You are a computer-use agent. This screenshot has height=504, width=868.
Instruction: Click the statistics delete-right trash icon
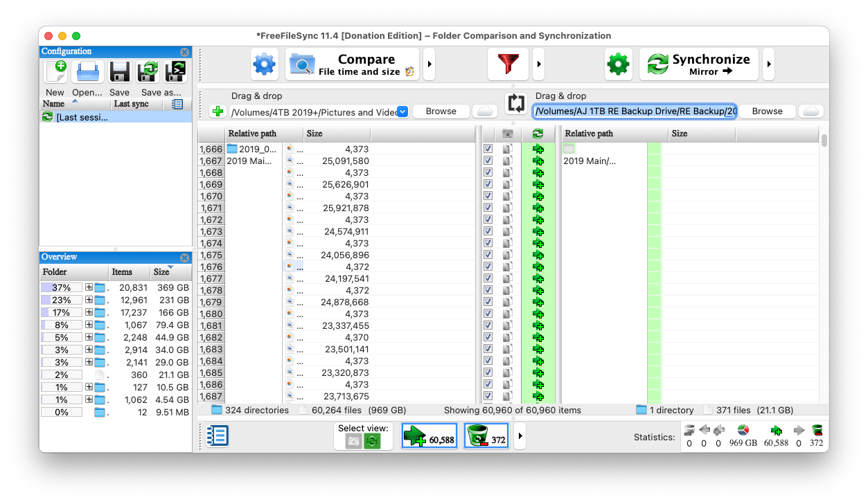[817, 431]
